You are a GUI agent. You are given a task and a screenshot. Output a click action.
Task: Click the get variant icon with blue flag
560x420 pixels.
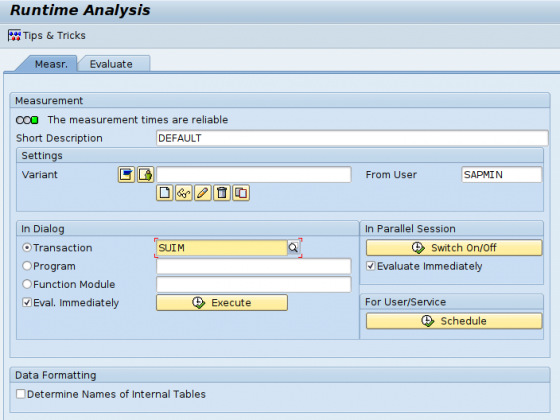pos(126,175)
